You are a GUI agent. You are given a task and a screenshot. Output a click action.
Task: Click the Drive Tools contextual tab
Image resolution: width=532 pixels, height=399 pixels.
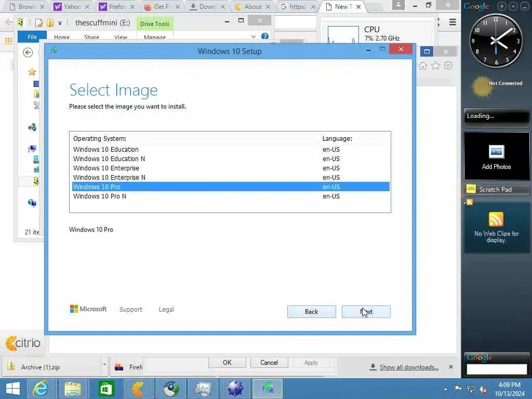click(x=155, y=24)
